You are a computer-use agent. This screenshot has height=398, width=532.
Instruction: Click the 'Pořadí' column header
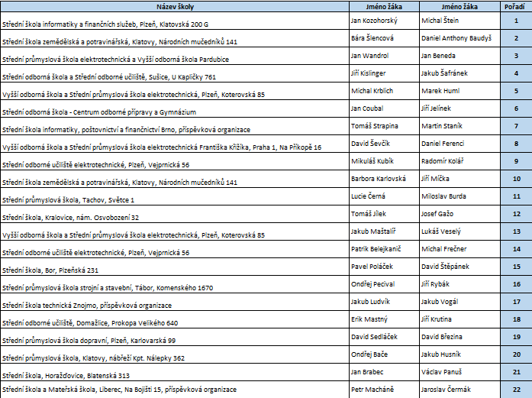(x=516, y=6)
